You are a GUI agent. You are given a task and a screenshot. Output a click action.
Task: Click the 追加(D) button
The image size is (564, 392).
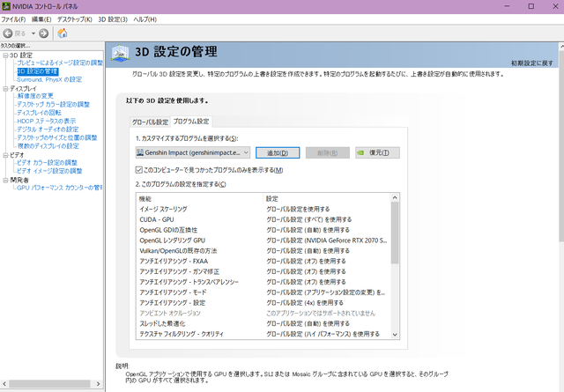pos(278,153)
